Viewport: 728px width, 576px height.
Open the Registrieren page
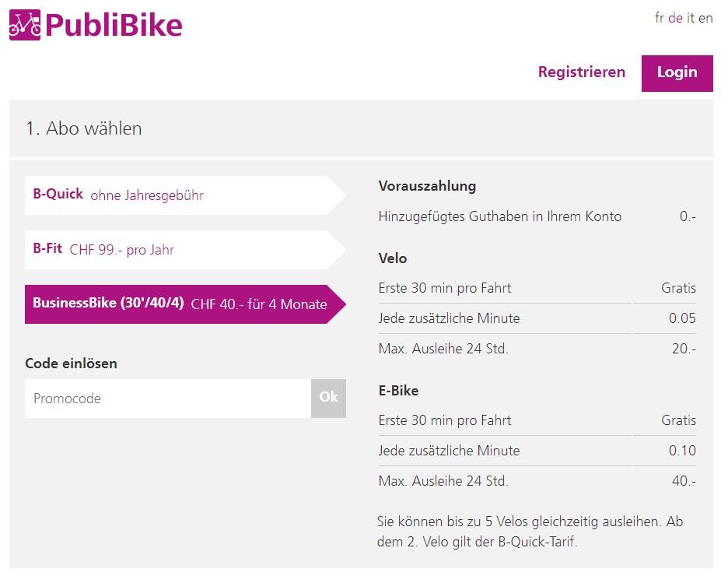(581, 72)
